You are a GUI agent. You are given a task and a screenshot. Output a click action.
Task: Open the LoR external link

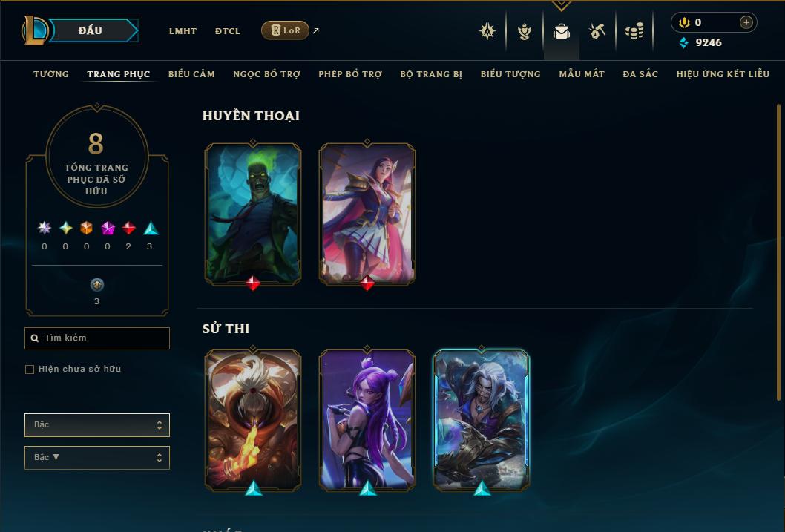click(290, 30)
